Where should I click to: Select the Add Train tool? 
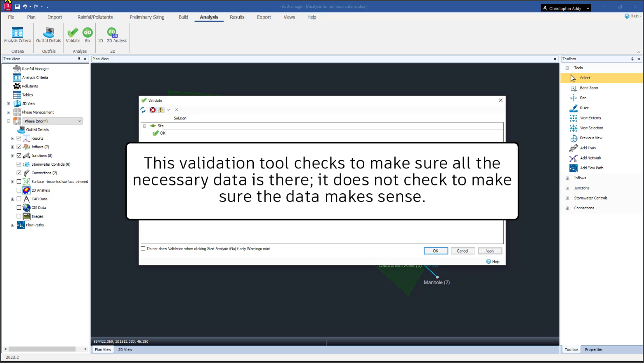click(x=587, y=148)
